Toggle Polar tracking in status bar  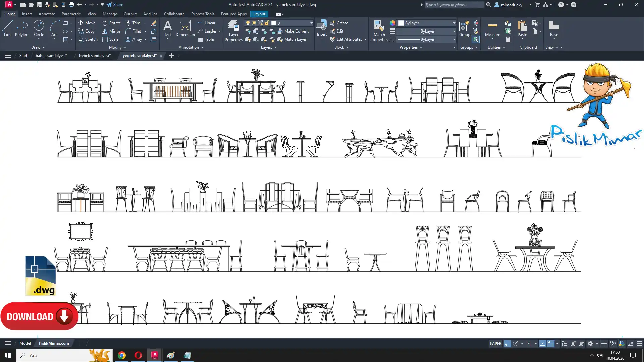point(516,344)
